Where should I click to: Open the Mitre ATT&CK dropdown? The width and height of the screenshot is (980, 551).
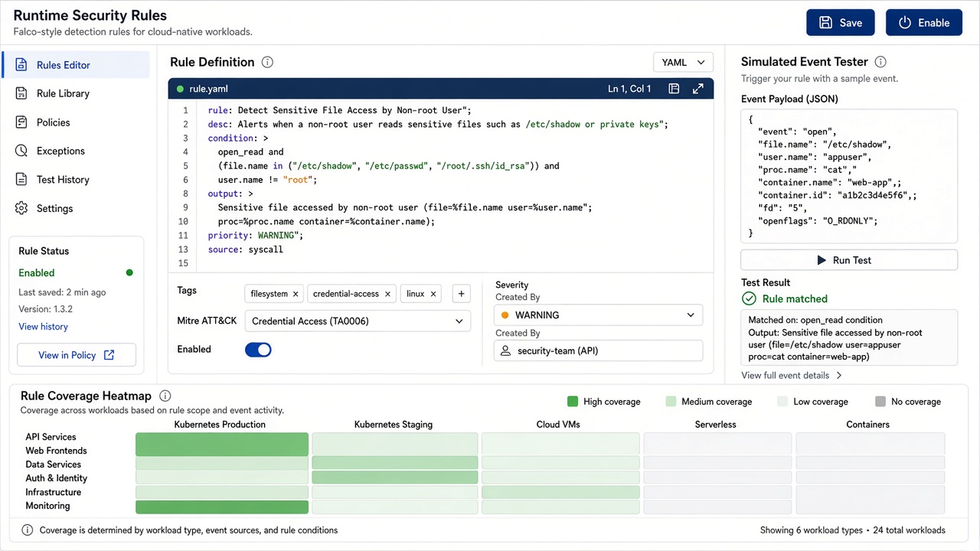(x=358, y=321)
